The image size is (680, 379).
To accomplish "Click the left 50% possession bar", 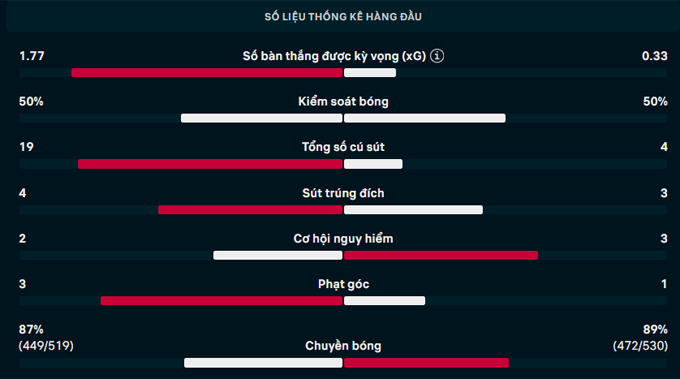I will point(262,118).
